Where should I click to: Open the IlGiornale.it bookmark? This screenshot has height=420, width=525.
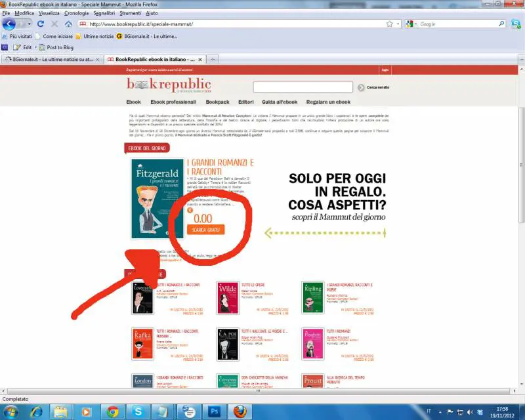[x=147, y=36]
